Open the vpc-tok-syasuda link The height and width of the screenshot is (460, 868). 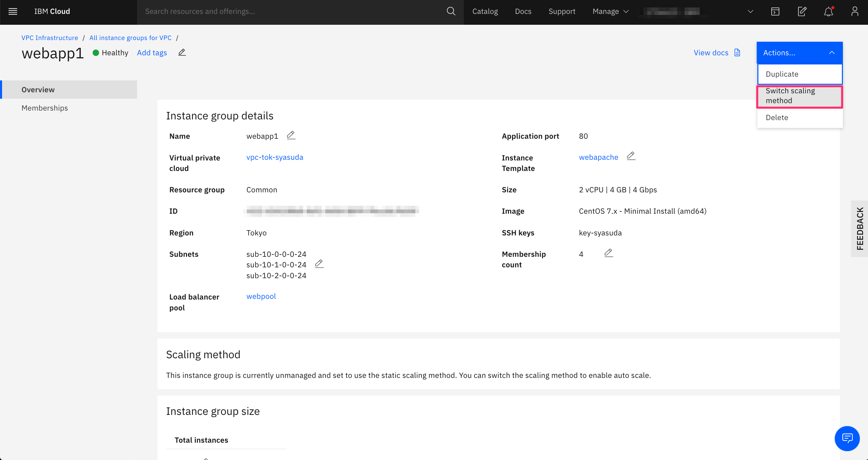click(275, 157)
